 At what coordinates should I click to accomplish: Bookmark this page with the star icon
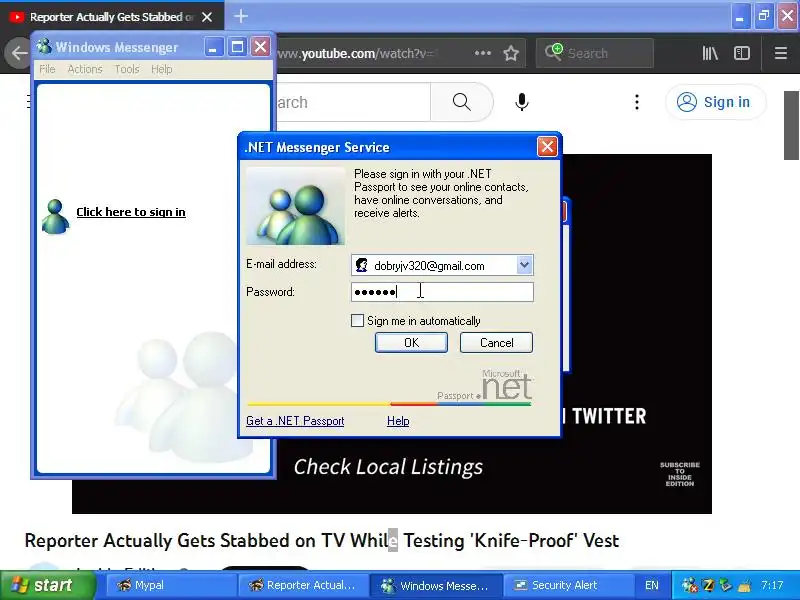[x=511, y=53]
